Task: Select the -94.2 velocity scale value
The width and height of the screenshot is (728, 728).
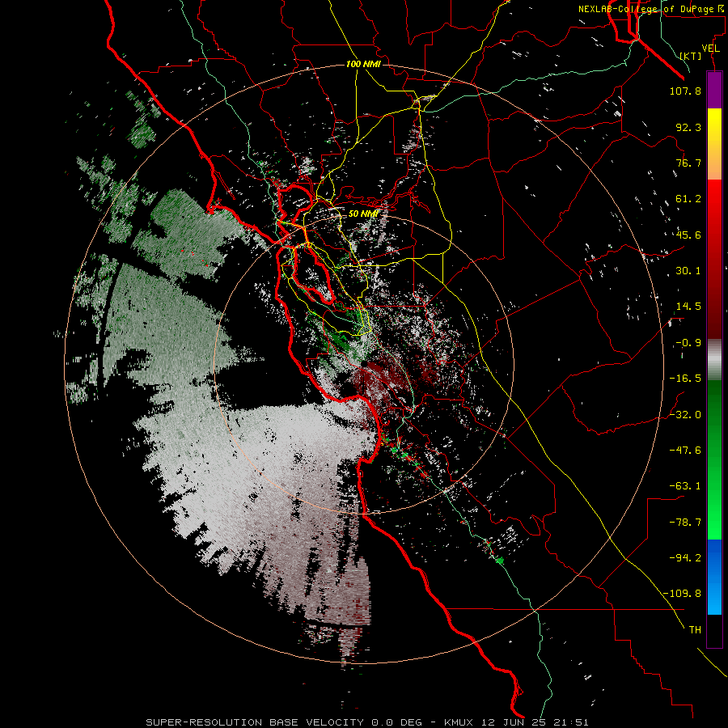Action: (685, 558)
